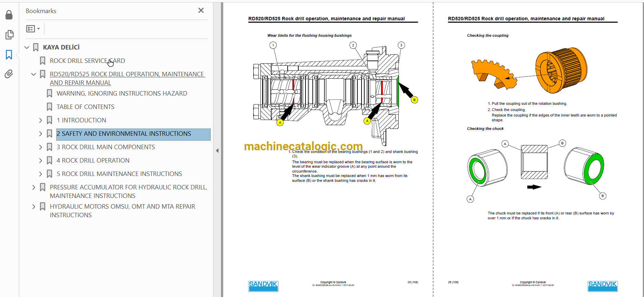
Task: Expand 5 ROCK DRILL MAINTENANCE INSTRUCTIONS
Action: (41, 174)
